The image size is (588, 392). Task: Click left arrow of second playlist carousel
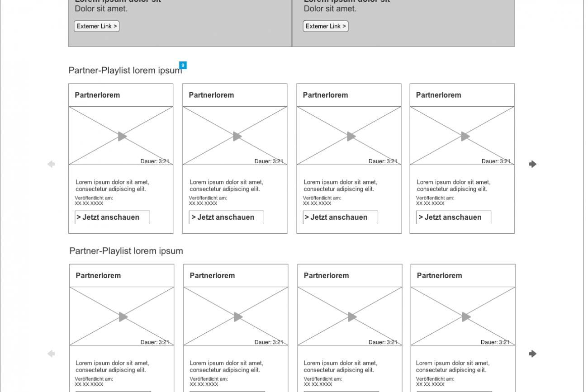point(51,354)
